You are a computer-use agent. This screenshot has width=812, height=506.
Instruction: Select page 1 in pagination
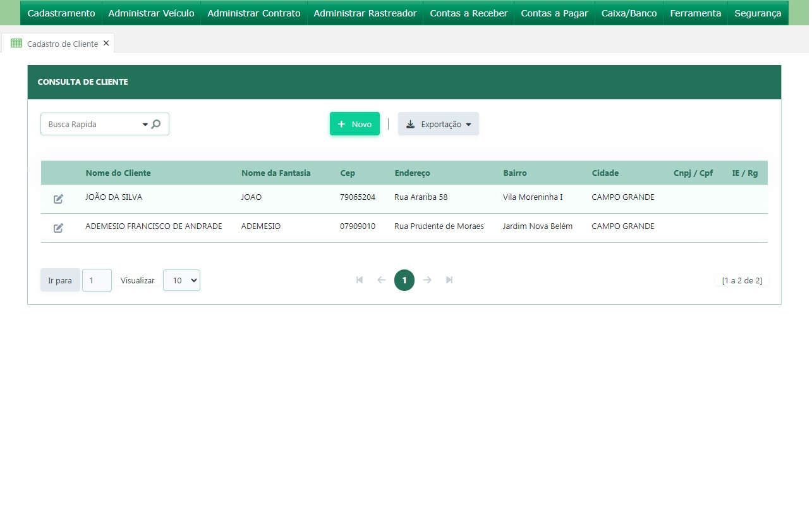pyautogui.click(x=404, y=280)
